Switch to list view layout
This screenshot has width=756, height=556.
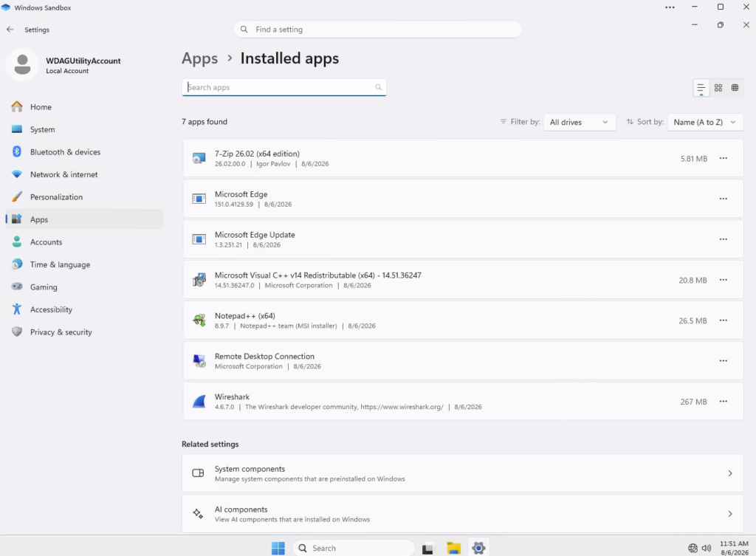pos(701,88)
